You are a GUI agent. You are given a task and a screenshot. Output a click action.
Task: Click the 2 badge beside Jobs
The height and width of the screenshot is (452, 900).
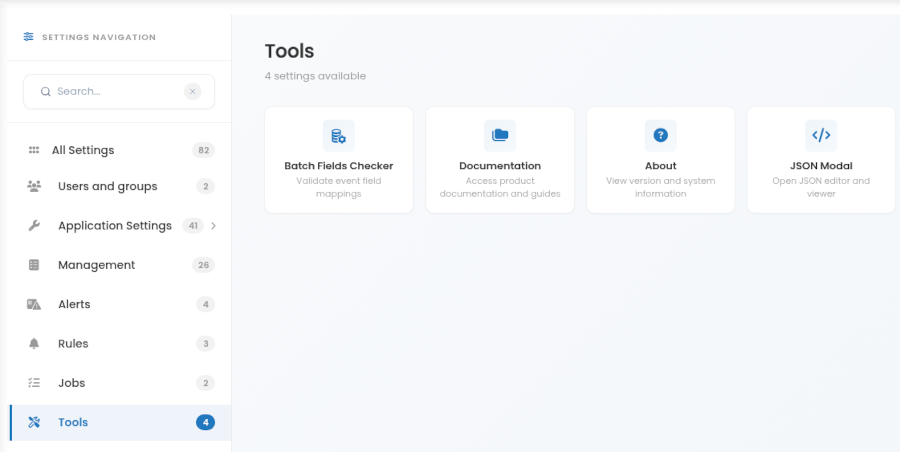point(205,383)
